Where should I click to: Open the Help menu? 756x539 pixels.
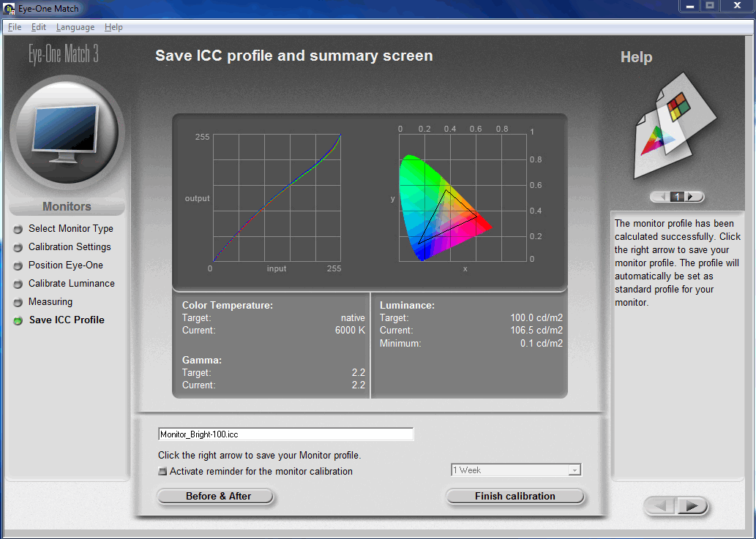113,27
